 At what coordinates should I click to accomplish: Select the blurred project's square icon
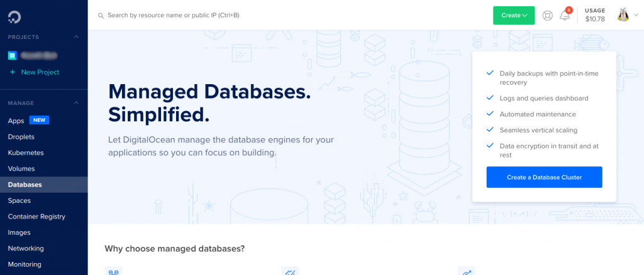click(13, 55)
